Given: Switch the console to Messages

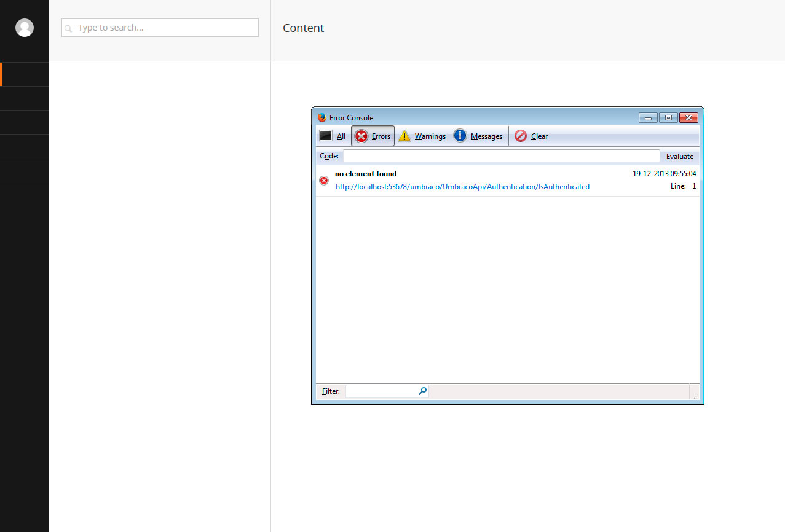Looking at the screenshot, I should tap(478, 136).
